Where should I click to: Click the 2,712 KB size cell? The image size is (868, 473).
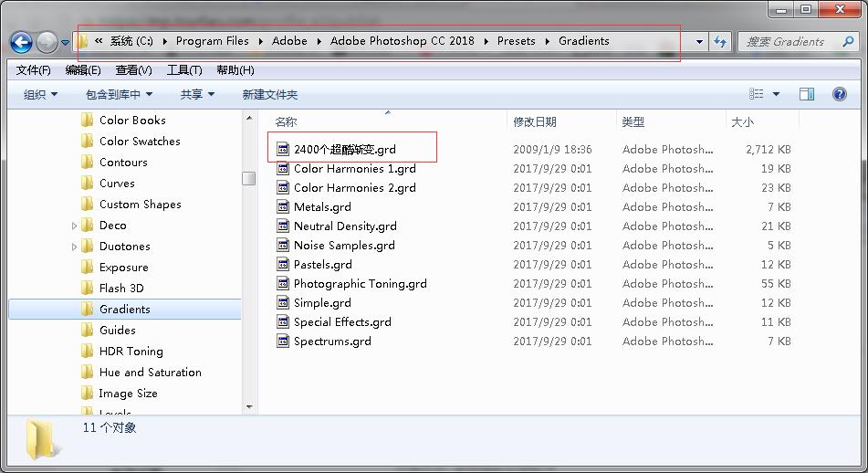pos(769,149)
